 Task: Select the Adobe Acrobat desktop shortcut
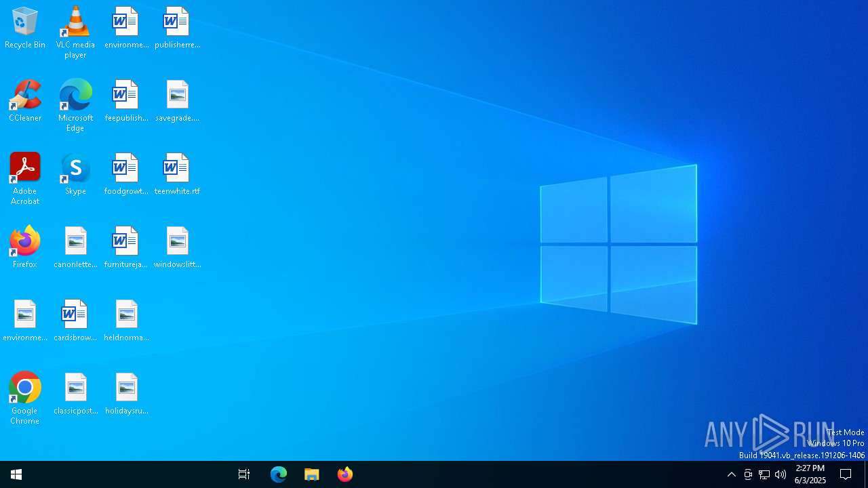(25, 179)
